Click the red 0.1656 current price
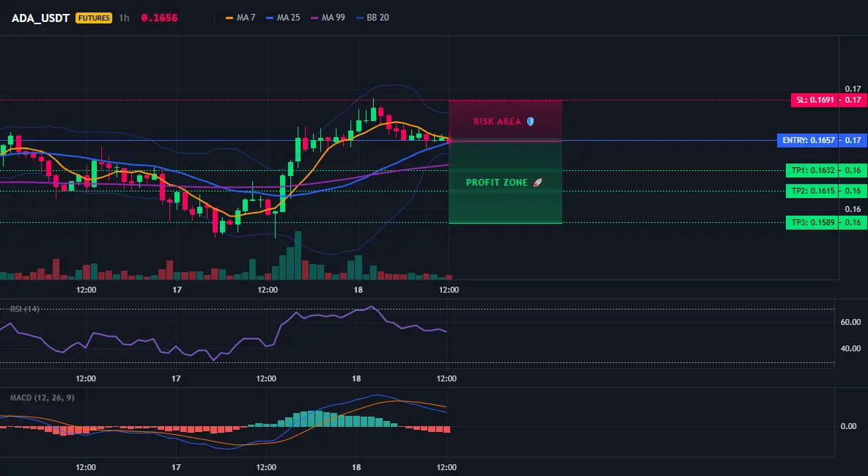Viewport: 868px width, 476px height. pos(159,18)
